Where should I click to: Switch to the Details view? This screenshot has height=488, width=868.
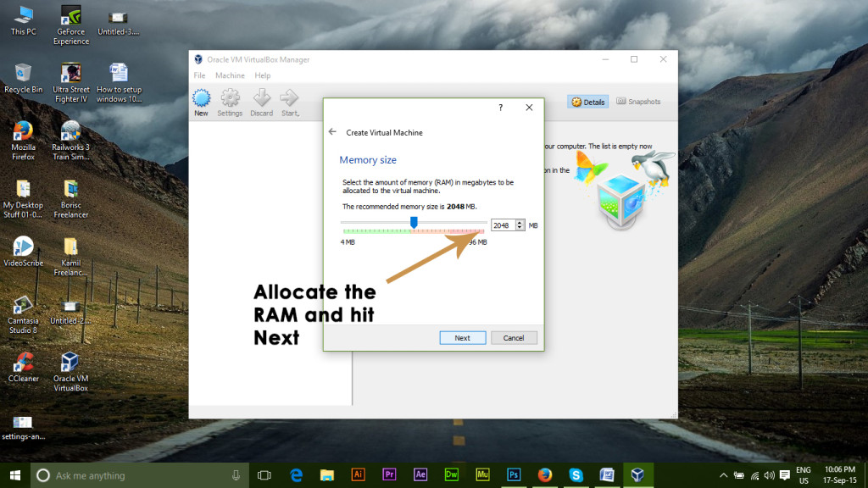point(588,102)
